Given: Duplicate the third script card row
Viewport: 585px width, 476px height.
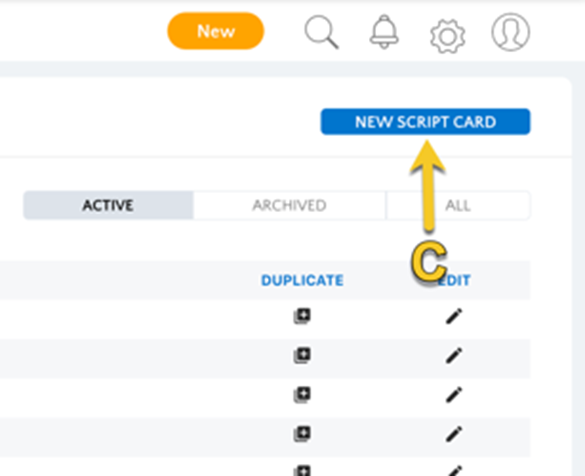Looking at the screenshot, I should coord(302,395).
